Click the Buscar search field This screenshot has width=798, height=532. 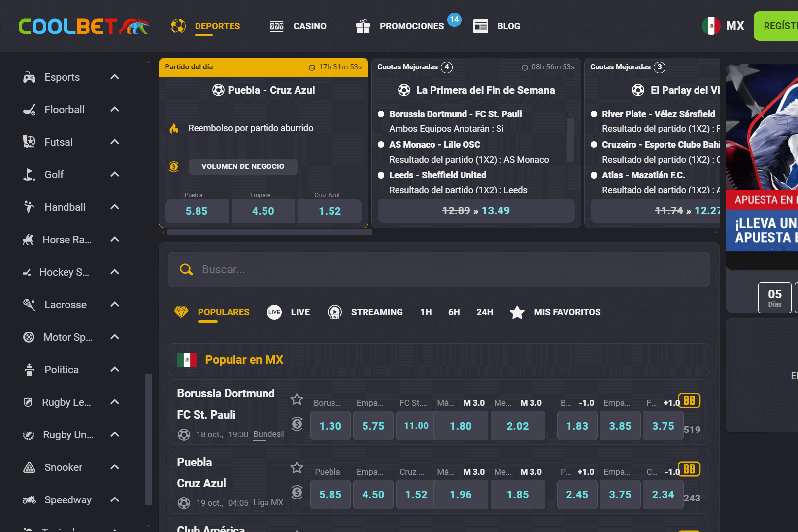pos(439,269)
